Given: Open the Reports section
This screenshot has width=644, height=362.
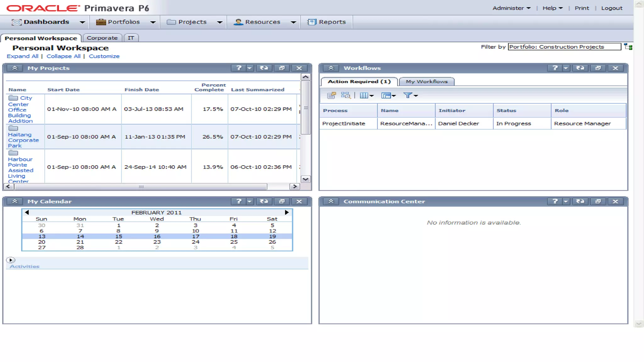Looking at the screenshot, I should coord(326,22).
